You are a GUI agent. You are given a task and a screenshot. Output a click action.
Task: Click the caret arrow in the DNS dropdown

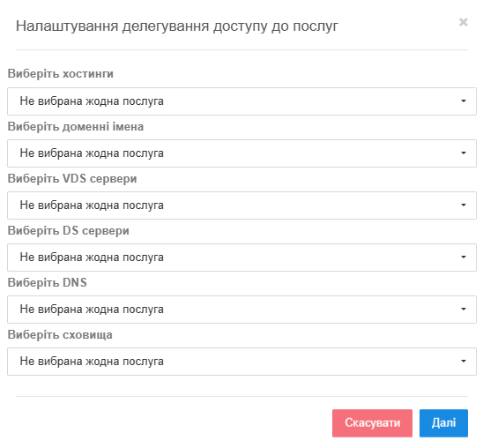coord(464,310)
